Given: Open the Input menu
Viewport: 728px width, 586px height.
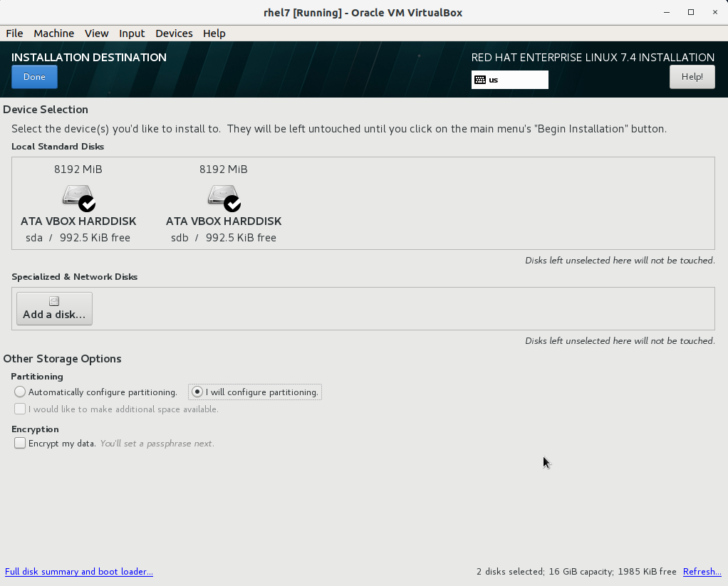Looking at the screenshot, I should 132,33.
